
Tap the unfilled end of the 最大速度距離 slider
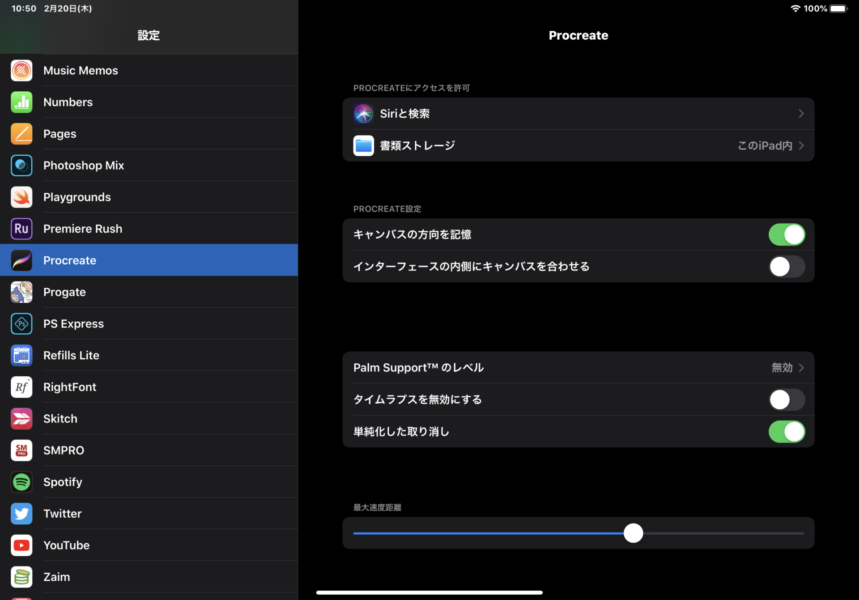click(x=723, y=533)
